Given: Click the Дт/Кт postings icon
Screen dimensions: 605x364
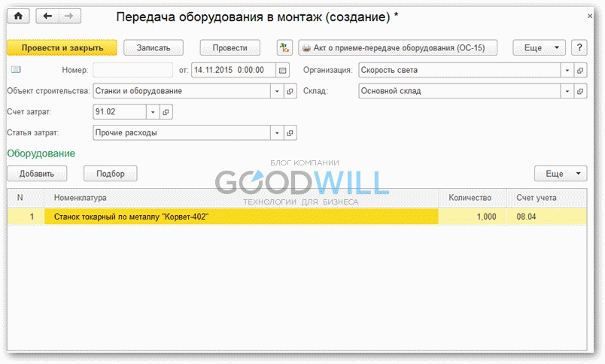Looking at the screenshot, I should [x=284, y=47].
